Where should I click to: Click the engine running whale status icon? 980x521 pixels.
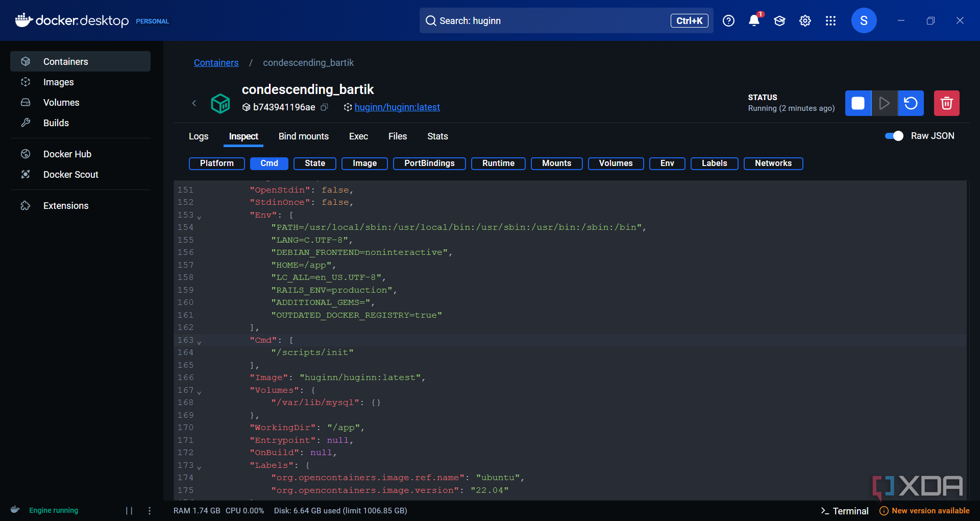(15, 510)
